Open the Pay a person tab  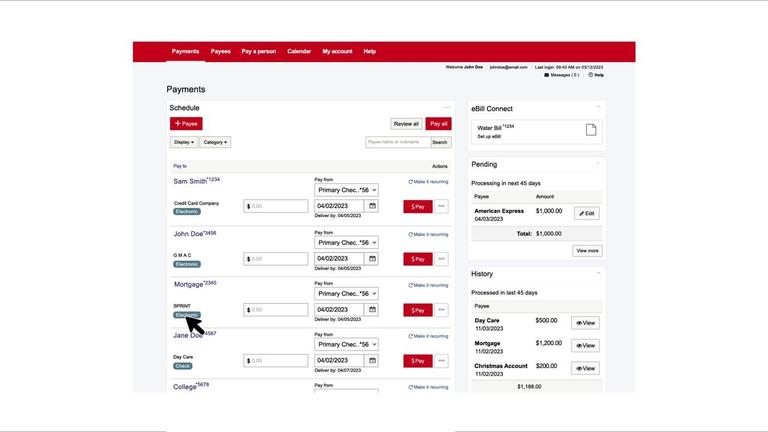point(259,51)
